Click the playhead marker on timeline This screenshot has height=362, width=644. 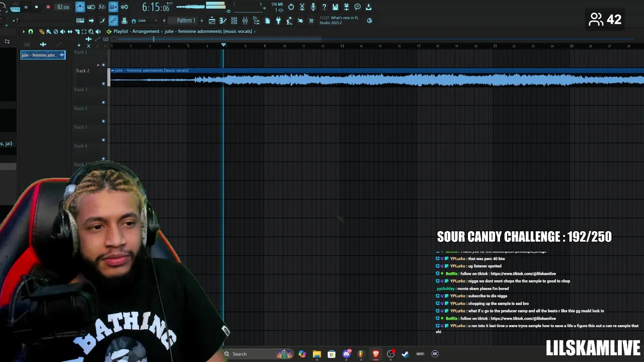[x=223, y=45]
